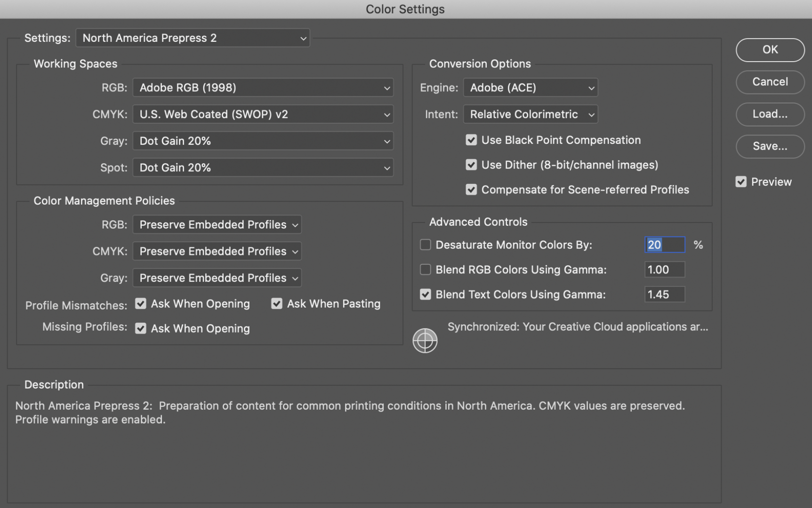Click the Creative Cloud synchronized status icon
812x508 pixels.
425,340
